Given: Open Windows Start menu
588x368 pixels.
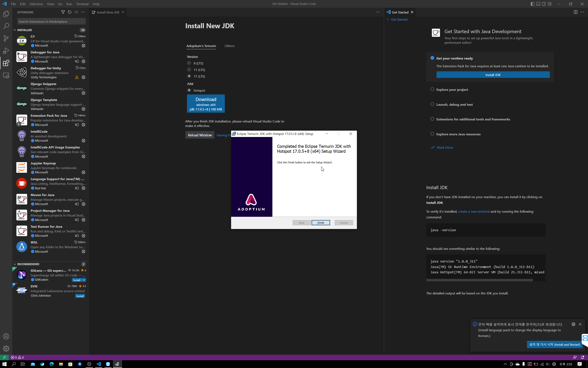Looking at the screenshot, I should 4,364.
